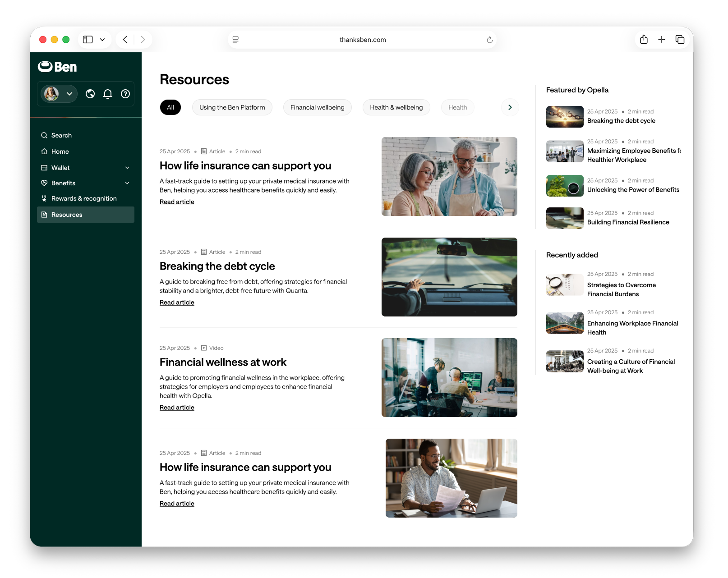Select the All filter chip
The height and width of the screenshot is (578, 728).
(170, 107)
